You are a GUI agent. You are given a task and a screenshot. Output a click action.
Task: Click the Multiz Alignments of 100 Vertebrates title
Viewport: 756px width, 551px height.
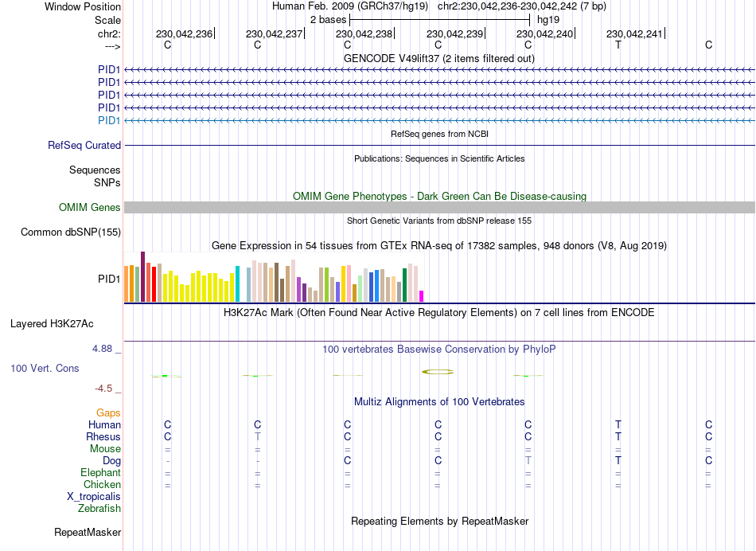click(439, 401)
